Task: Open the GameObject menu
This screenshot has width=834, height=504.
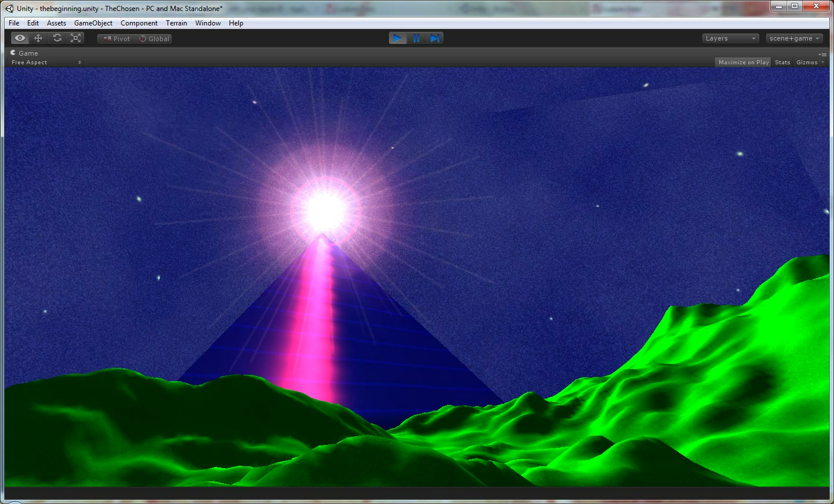Action: pos(93,23)
